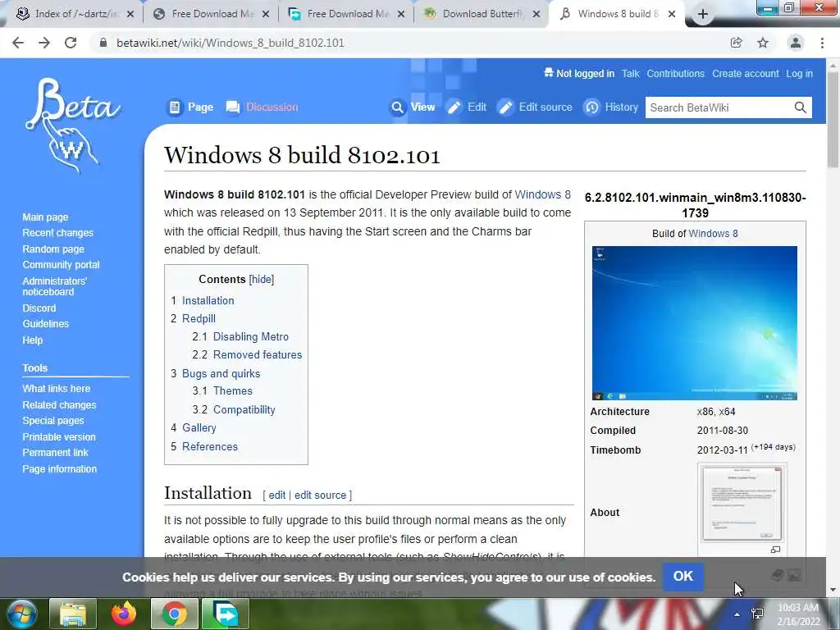Switch to the Index of /~dartz tab
Screen dimensions: 840x630
(76, 14)
